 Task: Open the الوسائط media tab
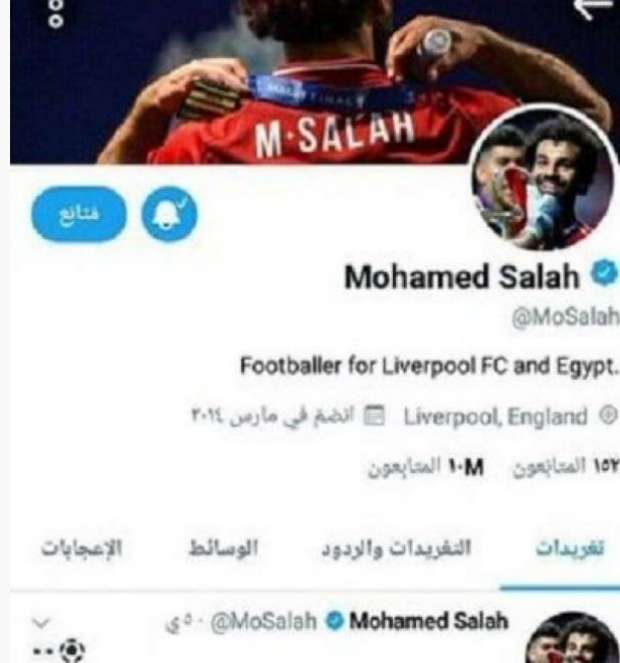click(x=223, y=548)
